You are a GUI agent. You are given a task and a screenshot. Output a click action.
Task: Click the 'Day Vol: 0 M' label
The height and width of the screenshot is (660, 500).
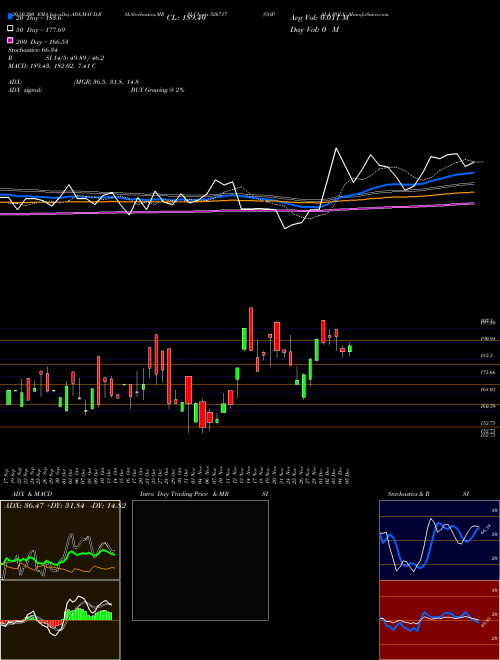(x=314, y=30)
